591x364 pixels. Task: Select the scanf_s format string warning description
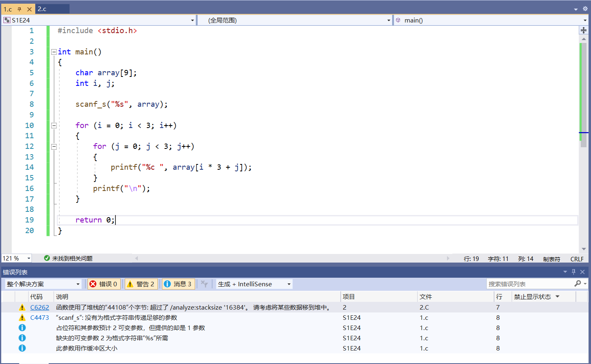point(117,317)
